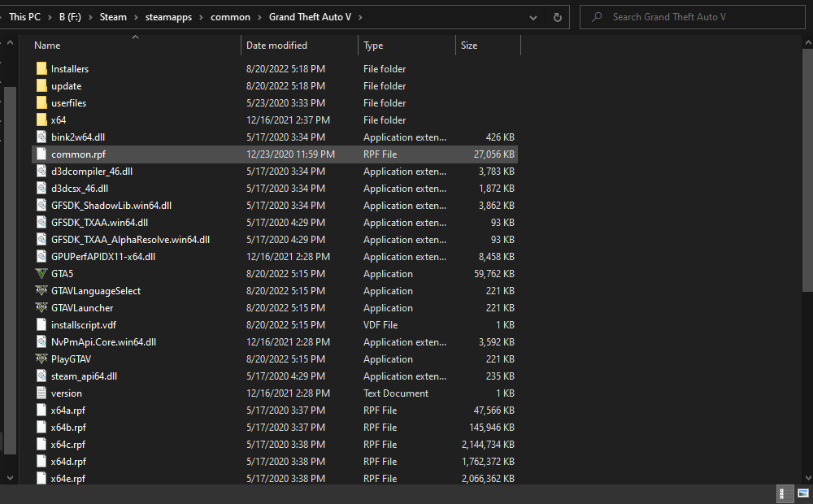Click the common.rpf file icon
Viewport: 813px width, 504px height.
(41, 154)
